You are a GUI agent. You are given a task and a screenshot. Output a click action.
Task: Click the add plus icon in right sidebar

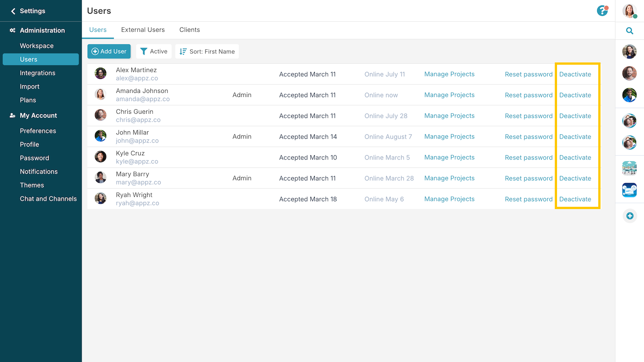click(x=630, y=216)
